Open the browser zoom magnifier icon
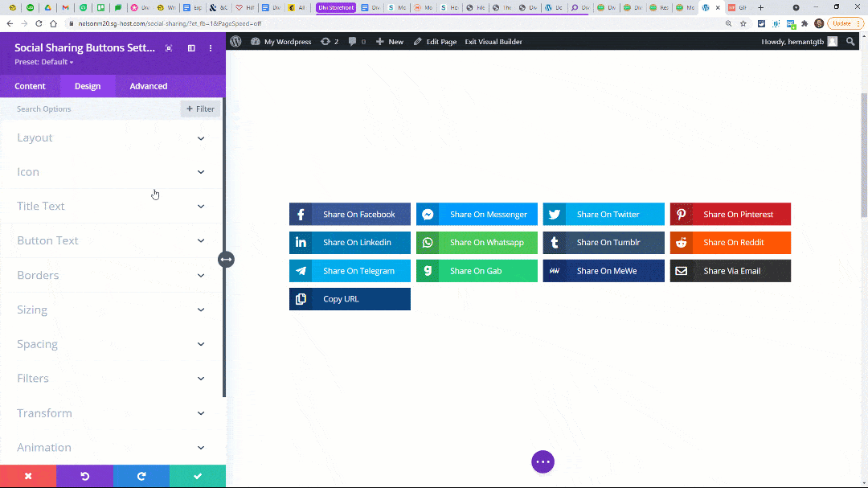The height and width of the screenshot is (488, 868). pos(728,24)
